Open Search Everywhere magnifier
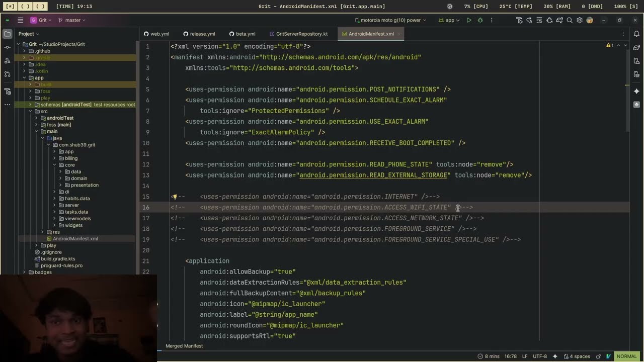This screenshot has width=644, height=362. click(570, 20)
